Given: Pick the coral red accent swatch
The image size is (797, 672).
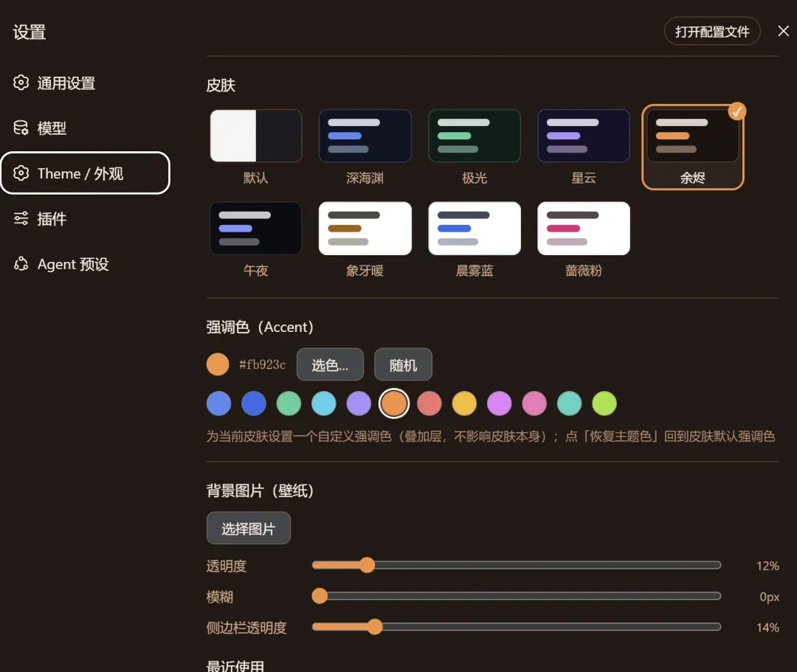Looking at the screenshot, I should pyautogui.click(x=429, y=403).
